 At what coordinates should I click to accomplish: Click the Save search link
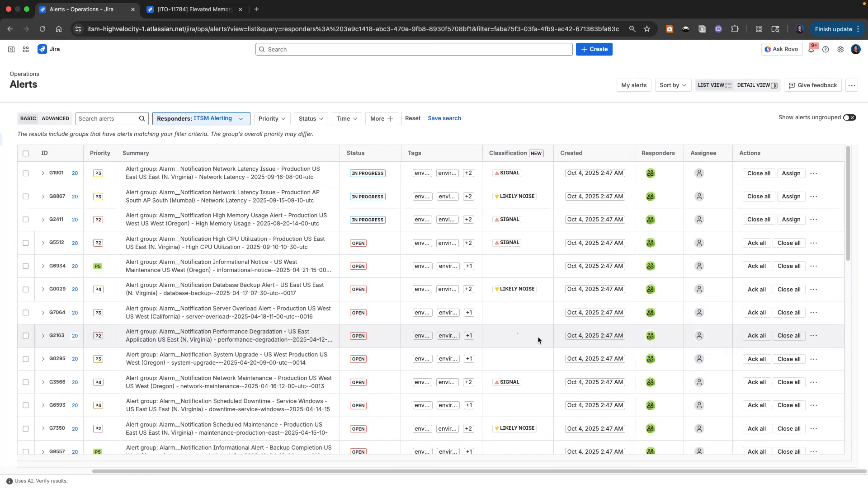point(444,118)
